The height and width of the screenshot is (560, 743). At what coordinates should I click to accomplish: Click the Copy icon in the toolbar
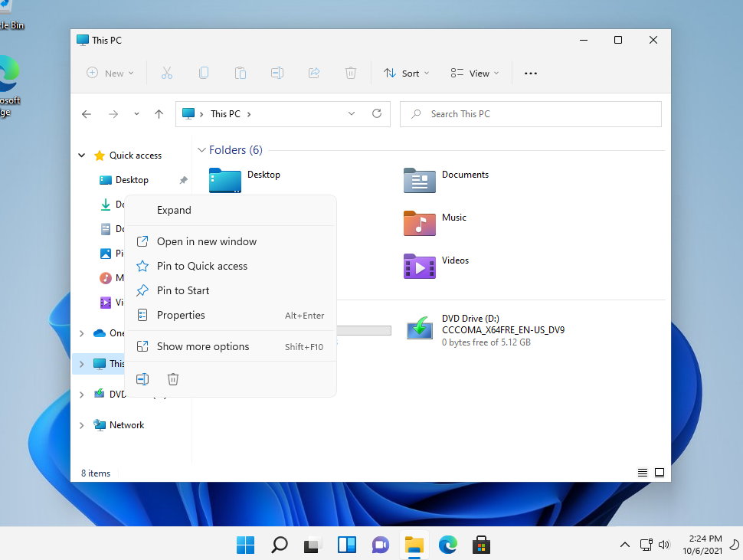pyautogui.click(x=204, y=73)
